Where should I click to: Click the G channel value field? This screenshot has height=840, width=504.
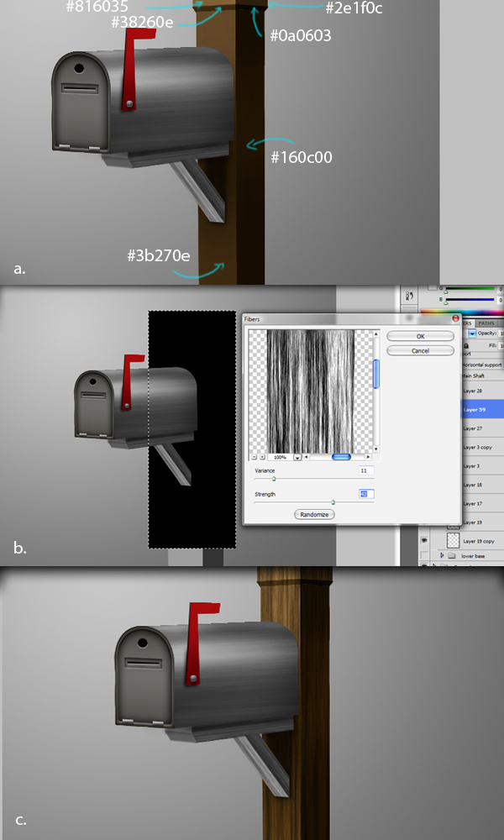click(x=501, y=289)
